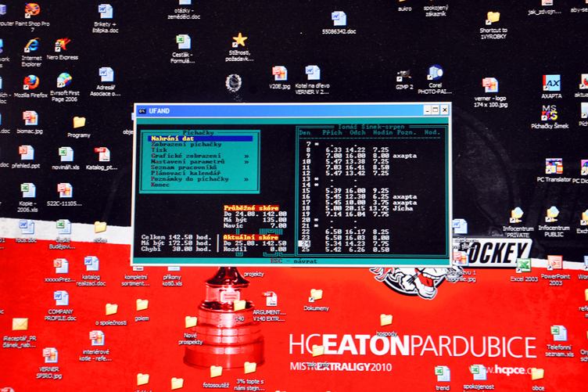Open the Internet Explorer shortcut
This screenshot has height=392, width=588.
coord(31,46)
